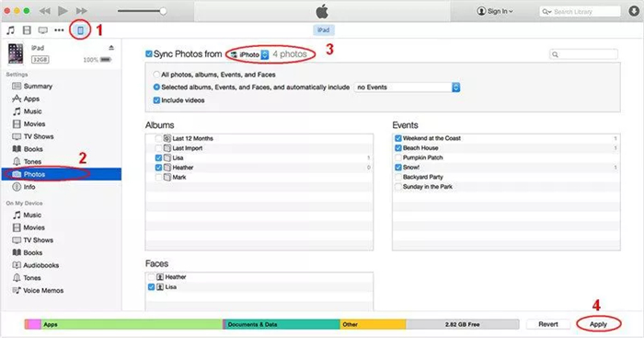Select the Selected albums, Events, and Faces option
Viewport: 644px width, 338px height.
click(x=156, y=87)
